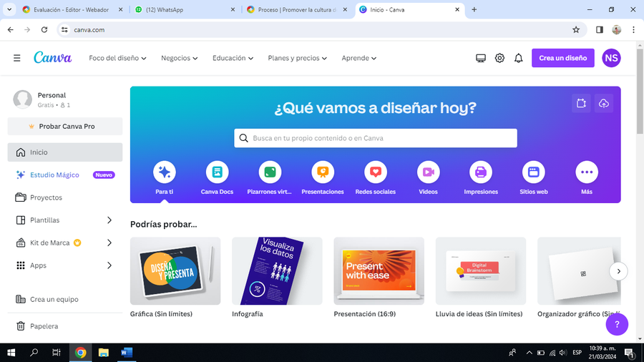
Task: Expand Negocios menu
Action: pos(179,58)
